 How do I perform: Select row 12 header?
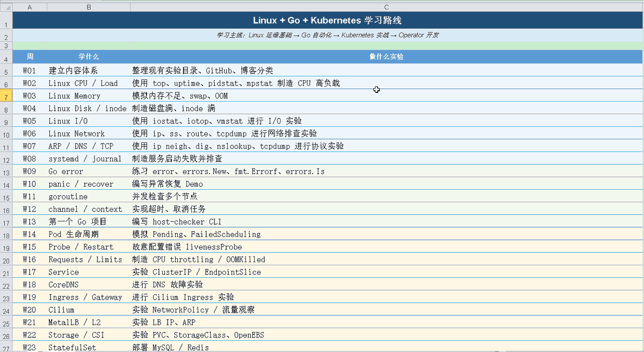click(6, 159)
